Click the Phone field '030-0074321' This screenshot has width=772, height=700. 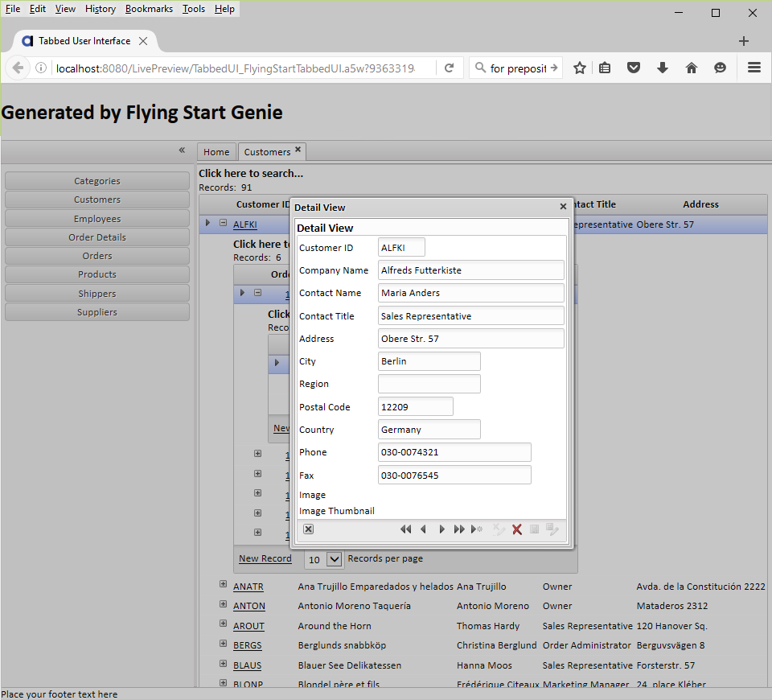click(454, 452)
